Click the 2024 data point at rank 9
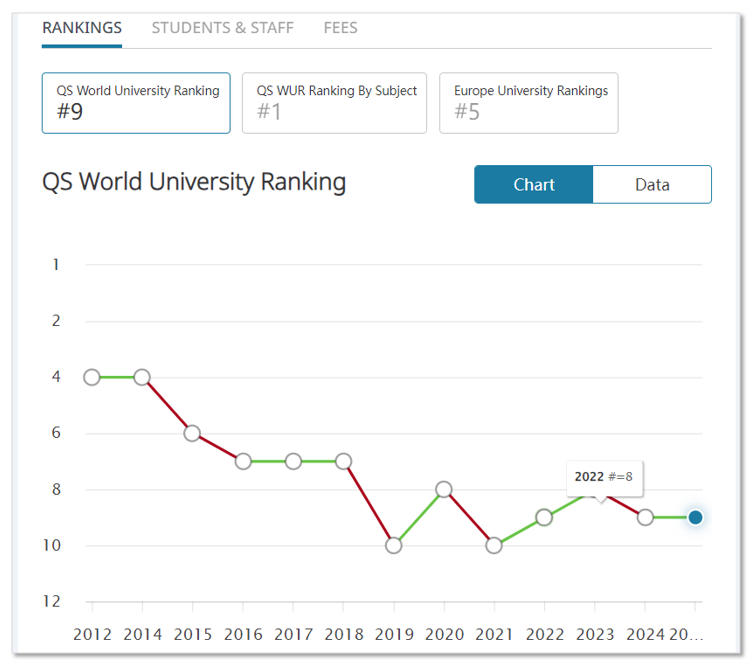Image resolution: width=755 pixels, height=668 pixels. [645, 518]
